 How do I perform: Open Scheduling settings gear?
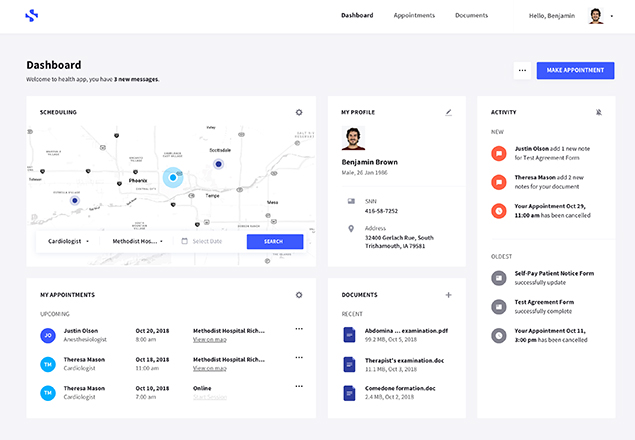tap(299, 112)
